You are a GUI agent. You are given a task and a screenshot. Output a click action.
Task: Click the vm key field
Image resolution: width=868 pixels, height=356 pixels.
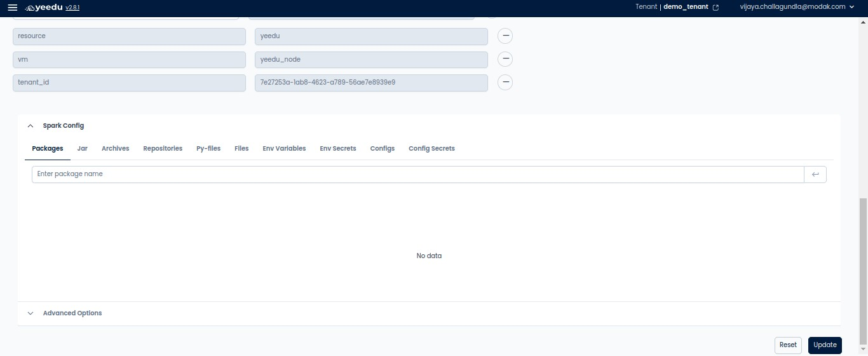click(x=129, y=60)
